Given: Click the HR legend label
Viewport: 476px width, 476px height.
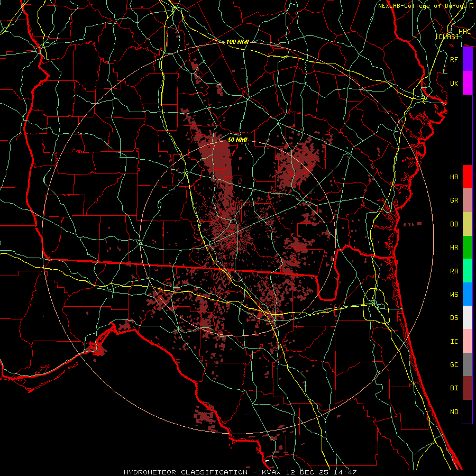Looking at the screenshot, I should (454, 248).
